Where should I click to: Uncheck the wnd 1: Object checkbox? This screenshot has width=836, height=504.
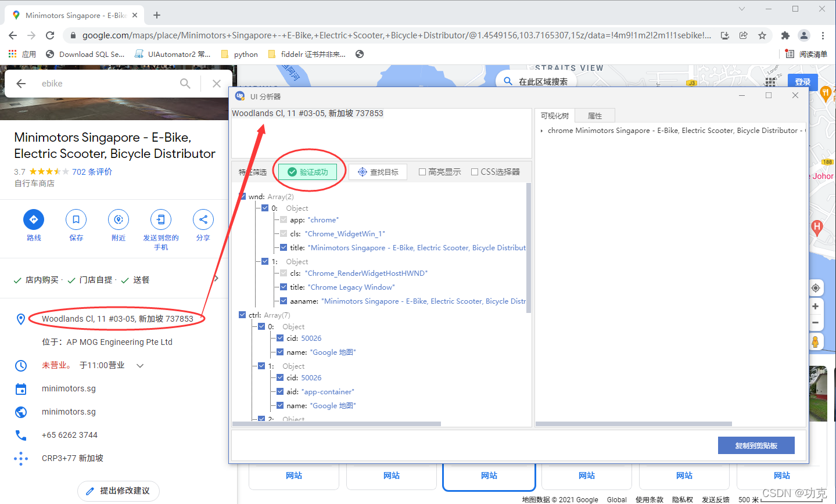[265, 261]
